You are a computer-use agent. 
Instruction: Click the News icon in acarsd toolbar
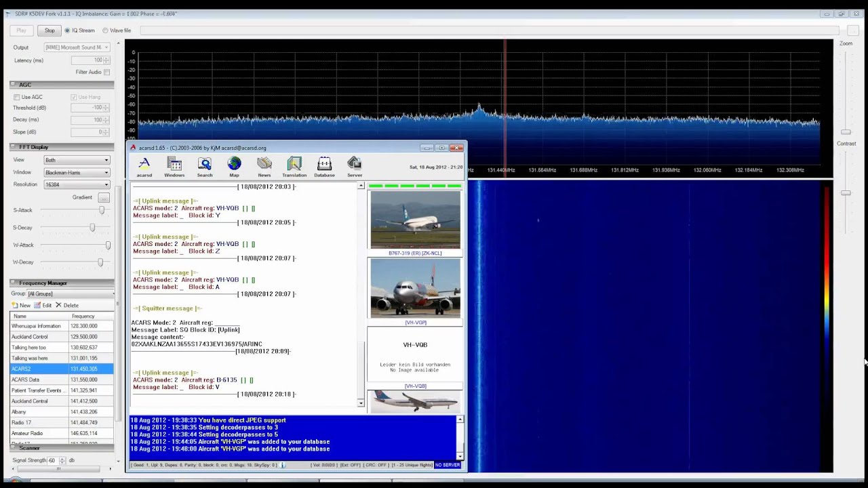pos(264,165)
